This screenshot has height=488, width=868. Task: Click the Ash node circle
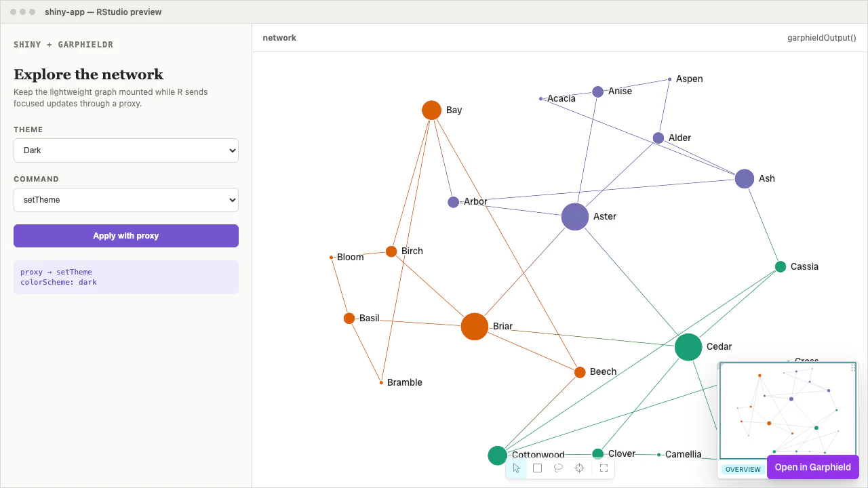click(x=745, y=179)
